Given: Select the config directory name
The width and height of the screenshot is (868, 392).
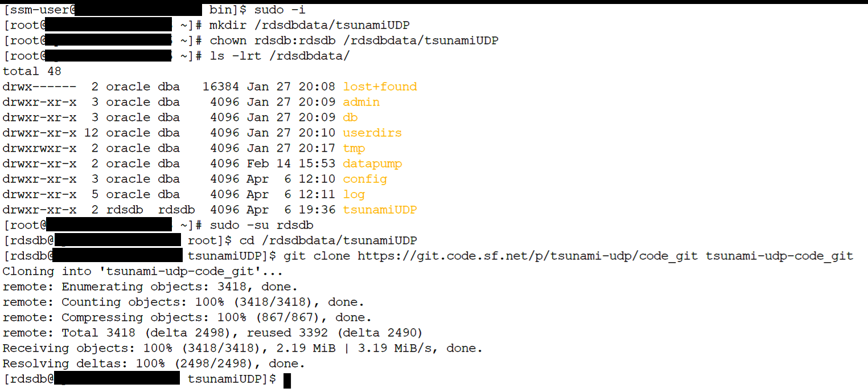Looking at the screenshot, I should click(365, 179).
